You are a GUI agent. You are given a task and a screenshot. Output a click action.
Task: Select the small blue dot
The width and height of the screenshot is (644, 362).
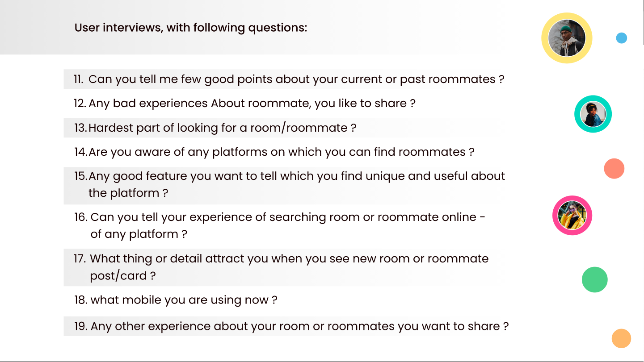point(621,38)
